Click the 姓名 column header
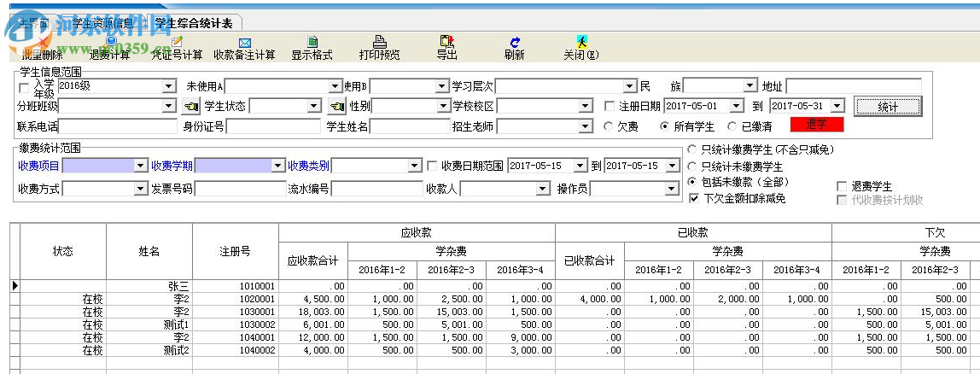This screenshot has height=374, width=980. coord(149,251)
